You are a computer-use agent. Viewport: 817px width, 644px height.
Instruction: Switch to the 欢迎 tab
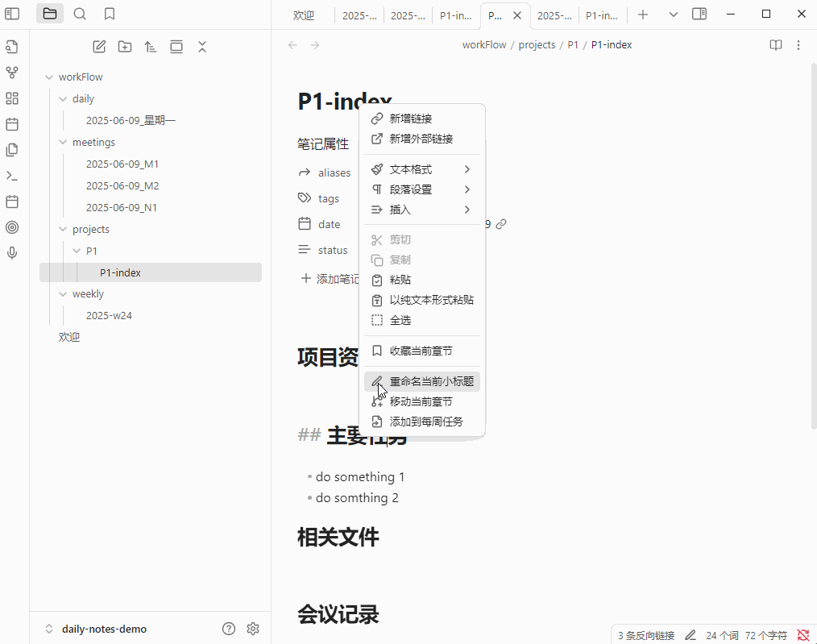pyautogui.click(x=303, y=15)
